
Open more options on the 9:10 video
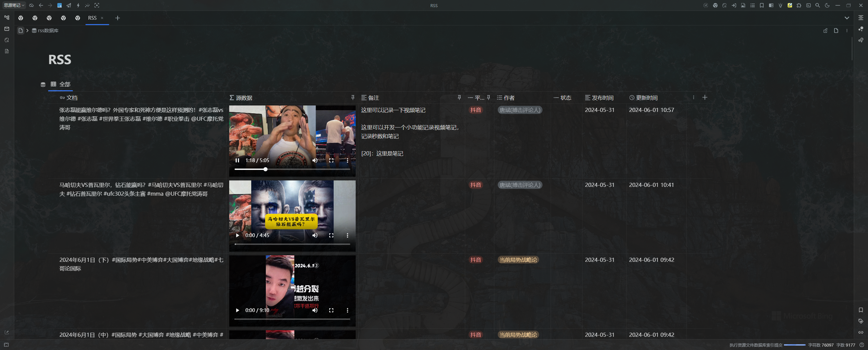click(348, 310)
